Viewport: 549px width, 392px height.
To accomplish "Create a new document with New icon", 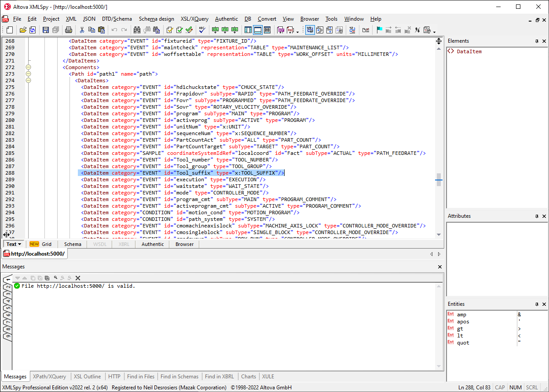I will tap(9, 30).
